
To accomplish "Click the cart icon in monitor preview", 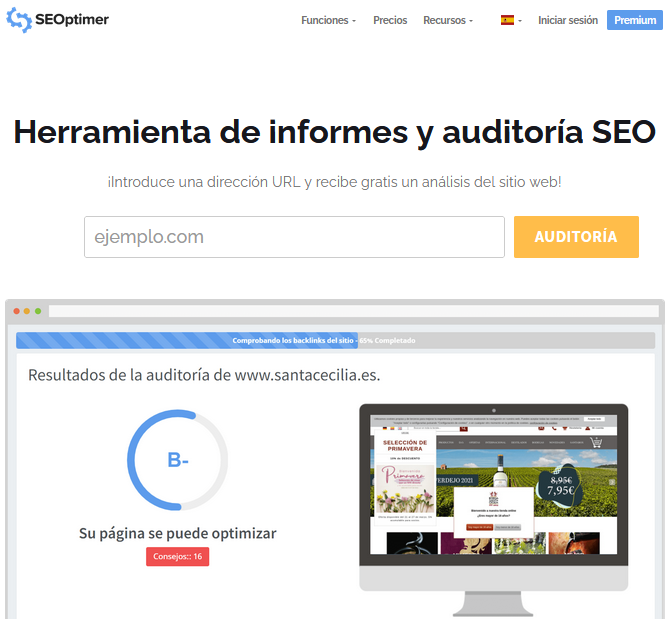I will (x=596, y=442).
